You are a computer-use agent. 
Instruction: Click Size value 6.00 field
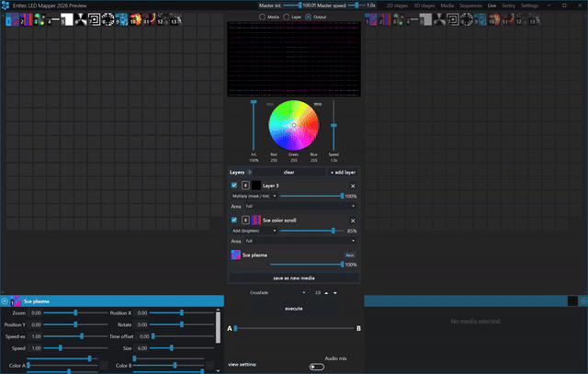142,348
